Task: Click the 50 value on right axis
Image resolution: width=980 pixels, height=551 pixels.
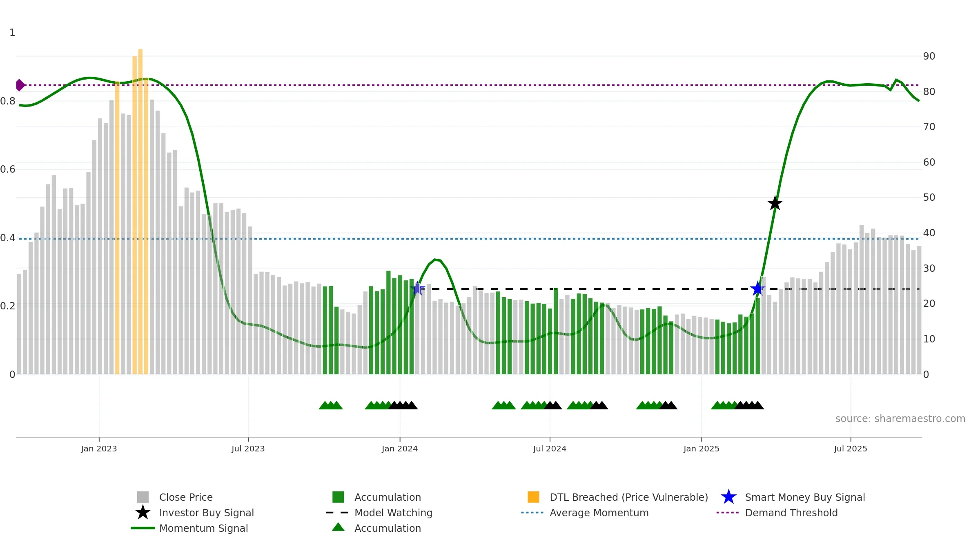Action: (x=929, y=198)
